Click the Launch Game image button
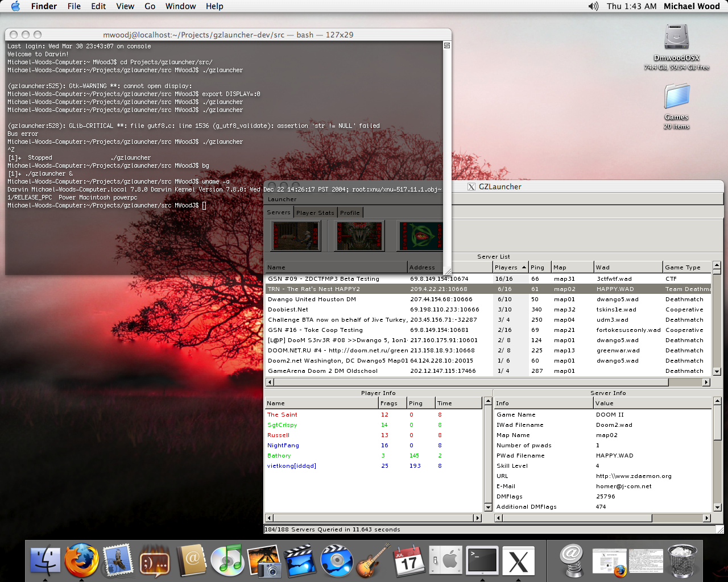This screenshot has height=582, width=728. tap(296, 235)
